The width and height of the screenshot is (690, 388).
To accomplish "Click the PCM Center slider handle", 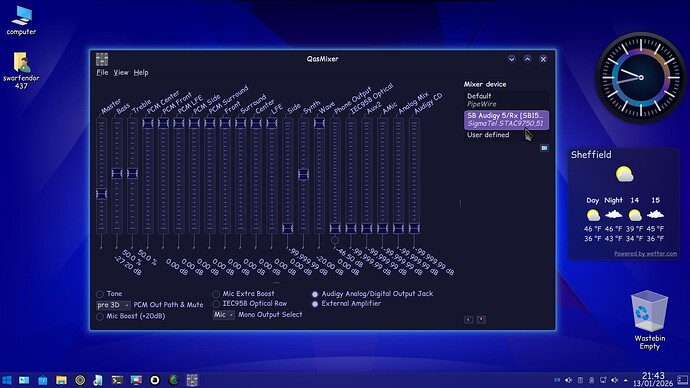I will click(148, 123).
